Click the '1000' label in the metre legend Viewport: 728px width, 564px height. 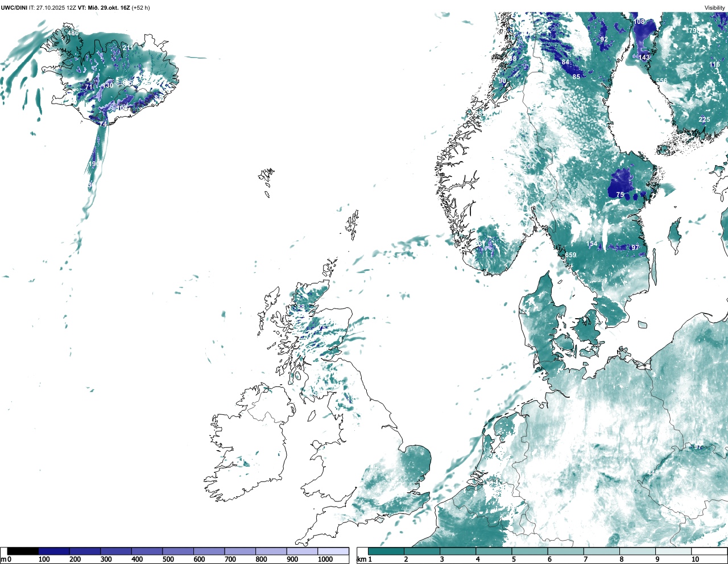coord(325,559)
